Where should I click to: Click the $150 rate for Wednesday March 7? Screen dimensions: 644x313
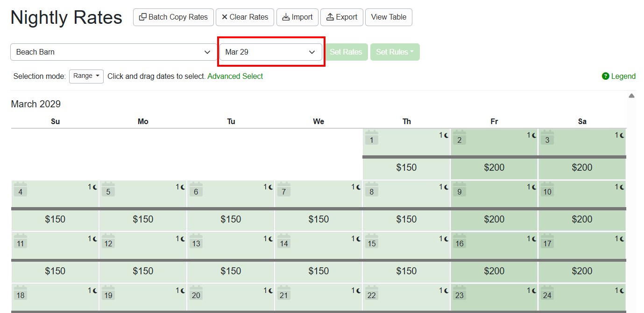tap(318, 219)
